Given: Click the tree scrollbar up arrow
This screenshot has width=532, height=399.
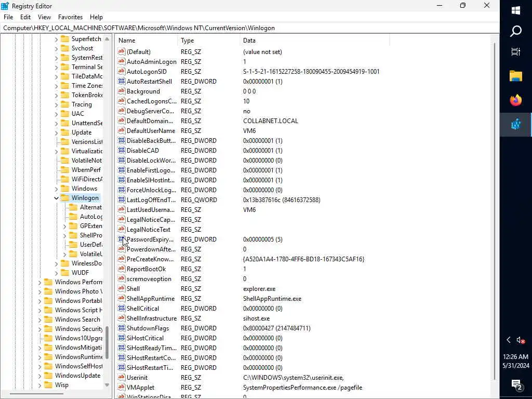Looking at the screenshot, I should [x=107, y=39].
